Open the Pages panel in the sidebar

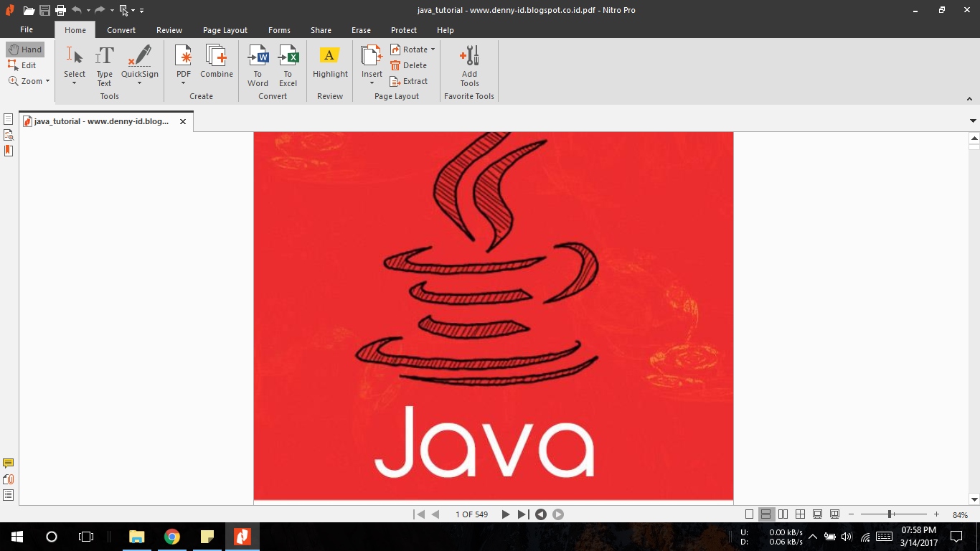[x=9, y=119]
